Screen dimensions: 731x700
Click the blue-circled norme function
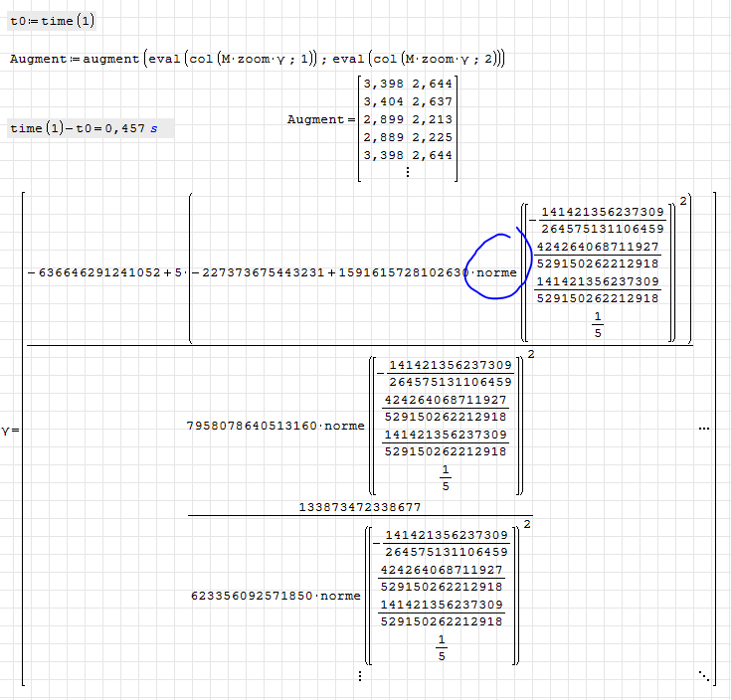[496, 272]
